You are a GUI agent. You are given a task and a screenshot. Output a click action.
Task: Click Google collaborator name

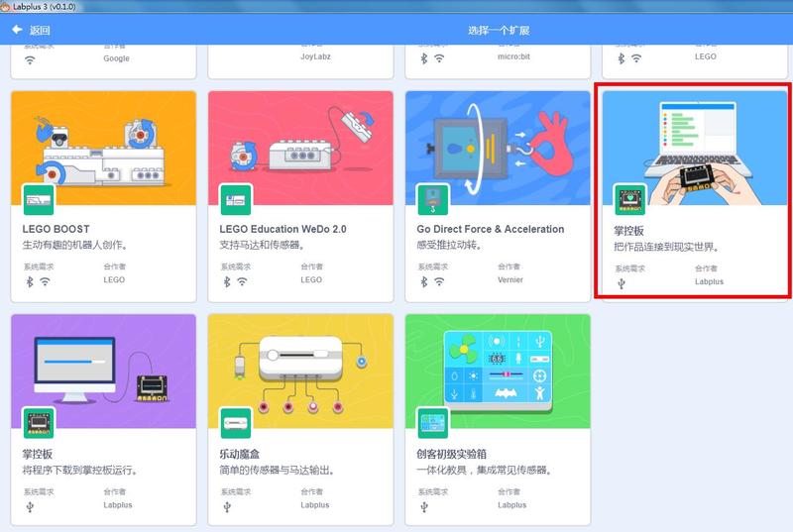pos(116,58)
